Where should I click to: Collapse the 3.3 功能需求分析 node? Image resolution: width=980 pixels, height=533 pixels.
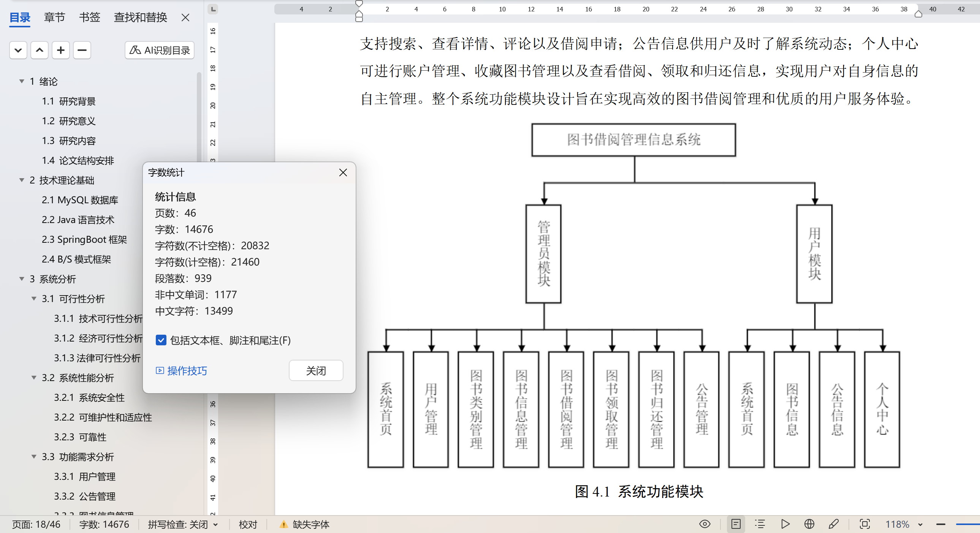[34, 457]
